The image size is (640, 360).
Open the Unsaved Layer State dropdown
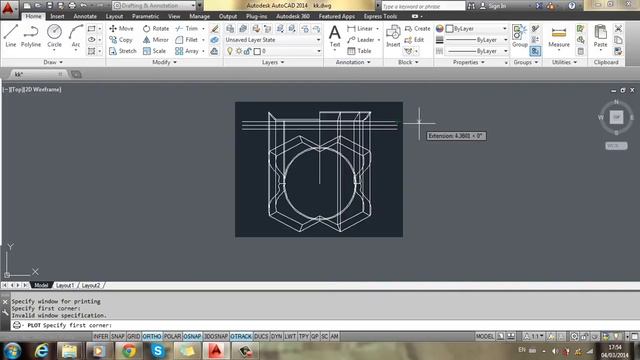(273, 40)
